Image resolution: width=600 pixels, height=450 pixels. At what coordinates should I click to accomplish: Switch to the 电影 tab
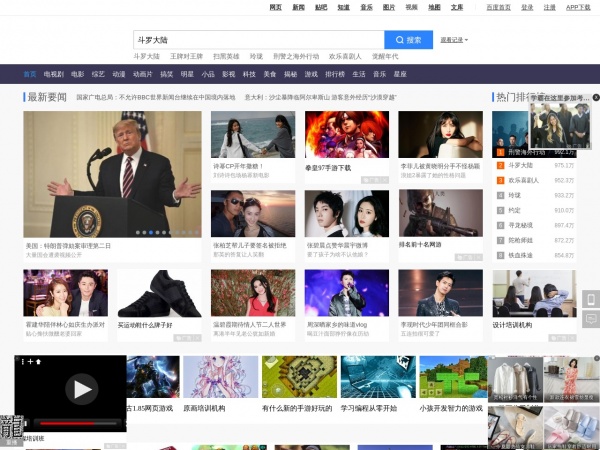(78, 74)
